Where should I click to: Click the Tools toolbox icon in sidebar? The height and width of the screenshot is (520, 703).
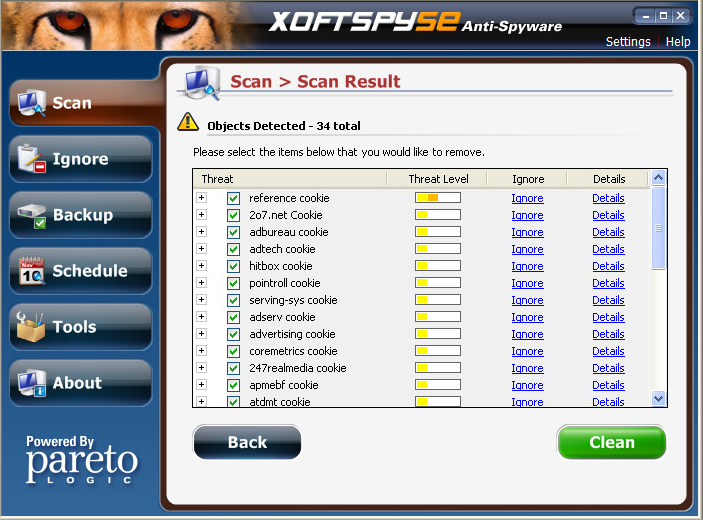click(x=30, y=327)
